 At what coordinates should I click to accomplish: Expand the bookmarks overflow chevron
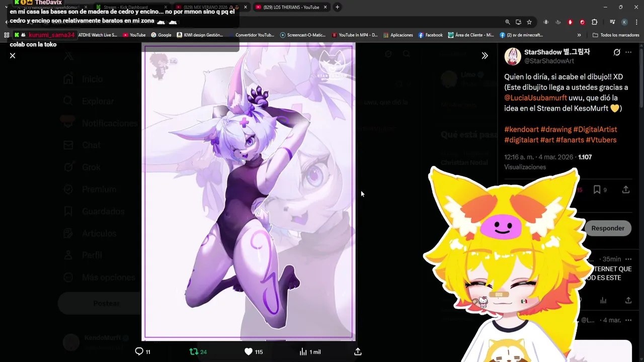(x=579, y=35)
